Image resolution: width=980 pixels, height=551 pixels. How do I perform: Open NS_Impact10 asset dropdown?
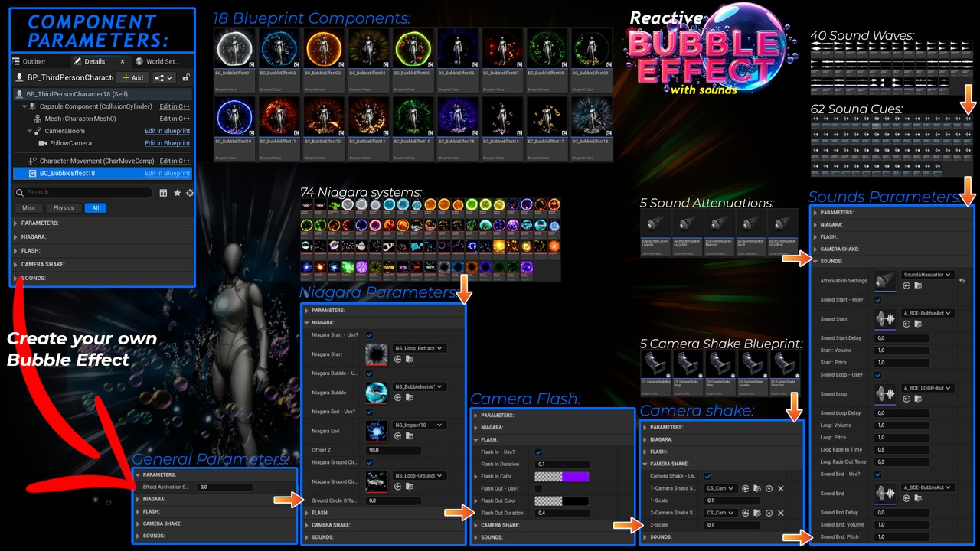420,425
